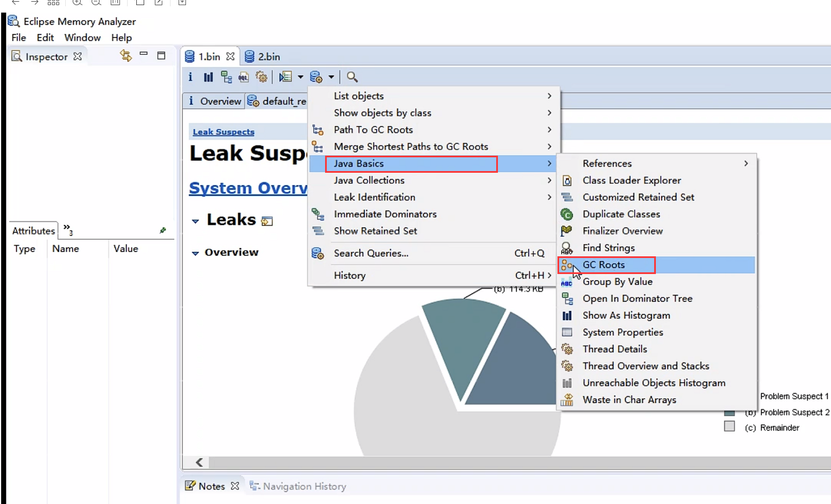The image size is (831, 504).
Task: Click the Unreachable Objects Histogram icon
Action: click(567, 383)
